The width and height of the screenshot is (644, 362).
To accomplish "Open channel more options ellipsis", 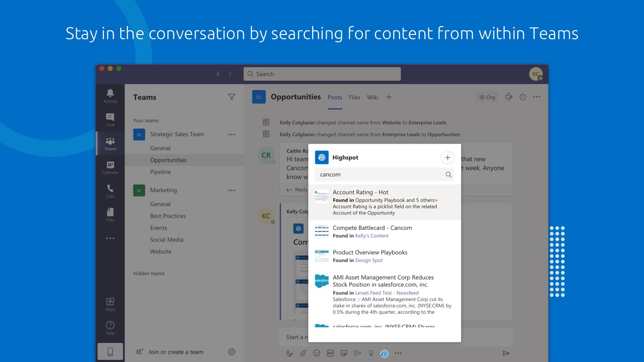I will pos(537,97).
